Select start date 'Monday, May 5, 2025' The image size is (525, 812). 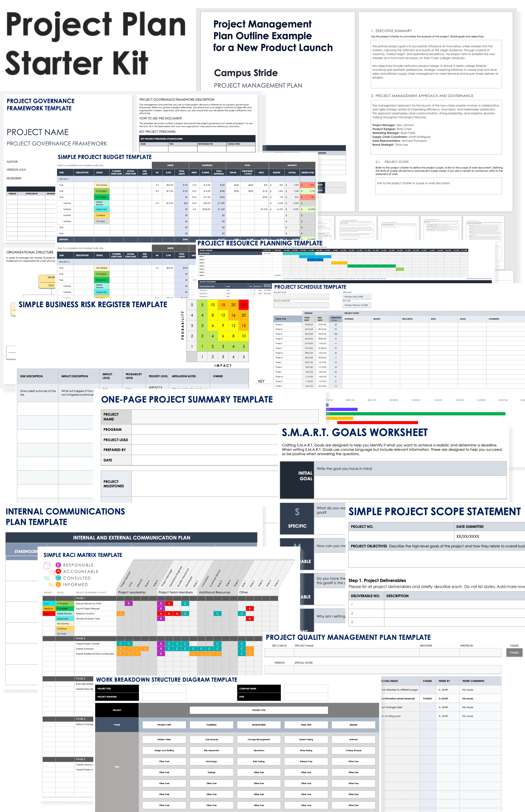357,297
